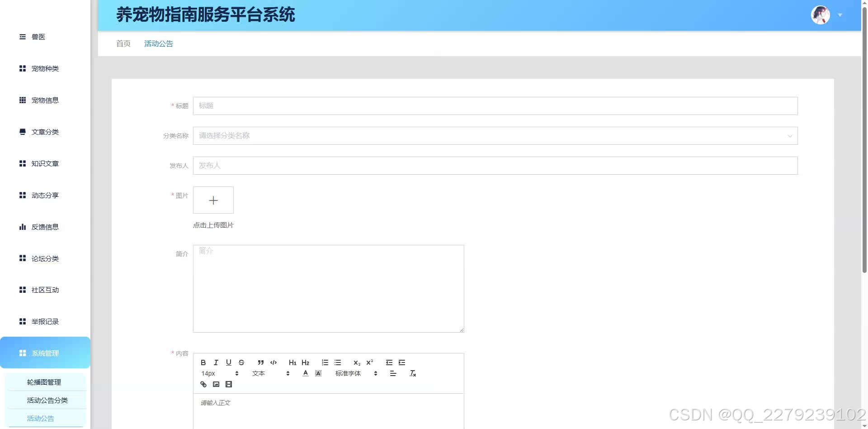Open 活动公告 submenu item in sidebar
Screen dimensions: 868x429
(x=45, y=418)
